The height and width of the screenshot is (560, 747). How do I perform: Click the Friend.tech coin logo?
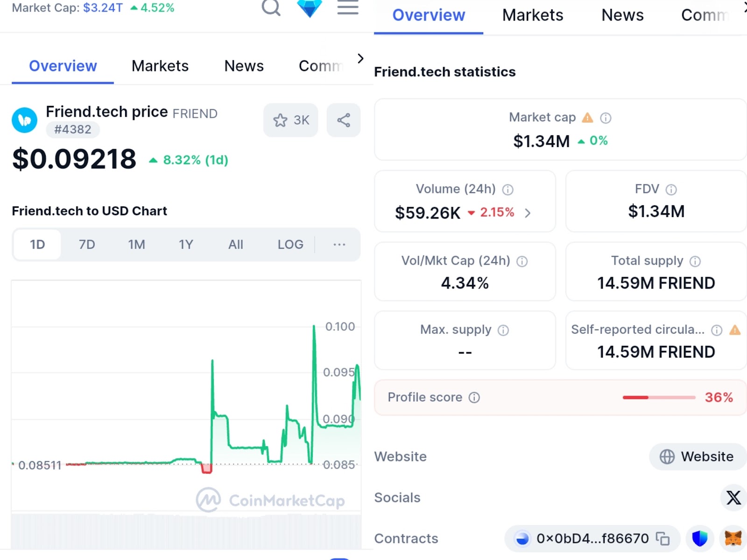(24, 120)
